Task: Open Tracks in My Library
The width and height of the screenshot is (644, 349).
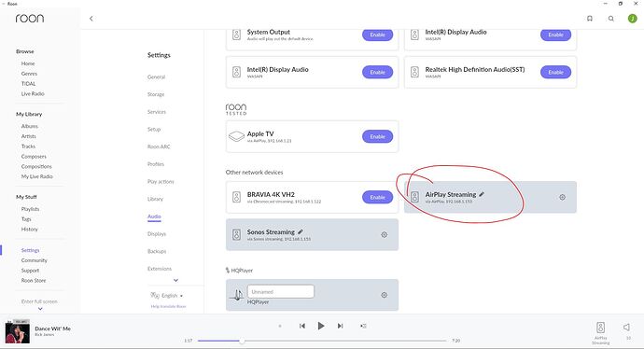Action: coord(28,147)
